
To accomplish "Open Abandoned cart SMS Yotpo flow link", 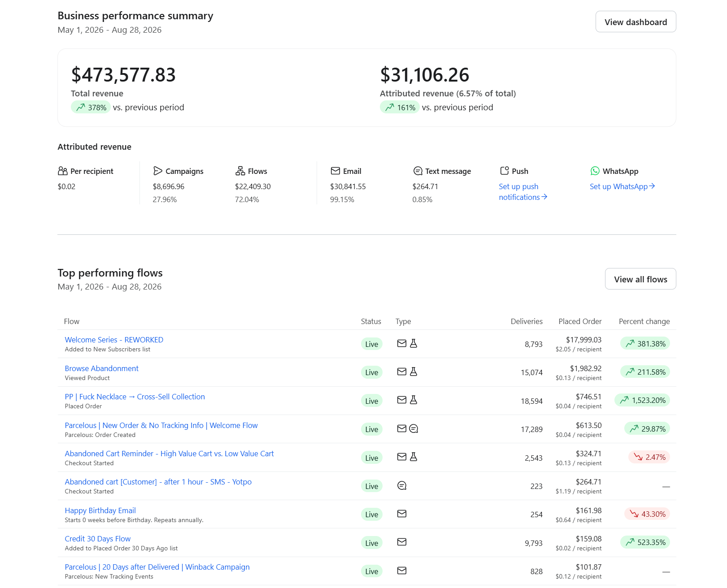I will [158, 482].
